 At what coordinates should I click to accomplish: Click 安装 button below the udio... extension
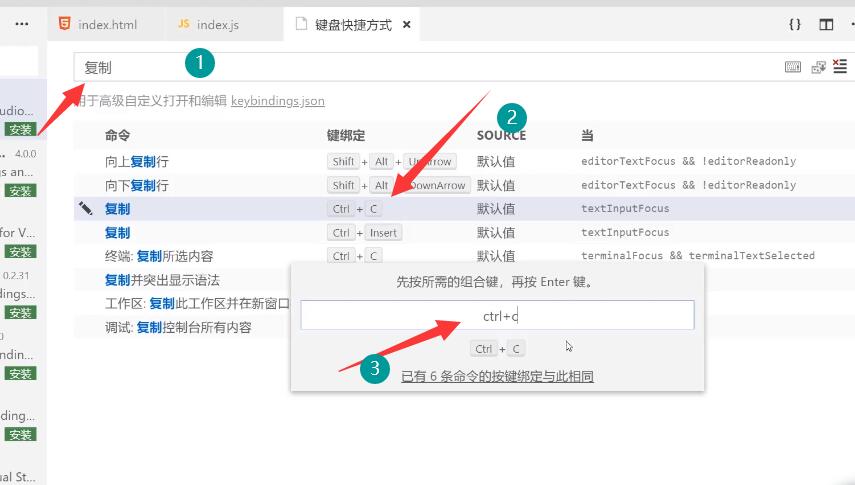click(21, 129)
